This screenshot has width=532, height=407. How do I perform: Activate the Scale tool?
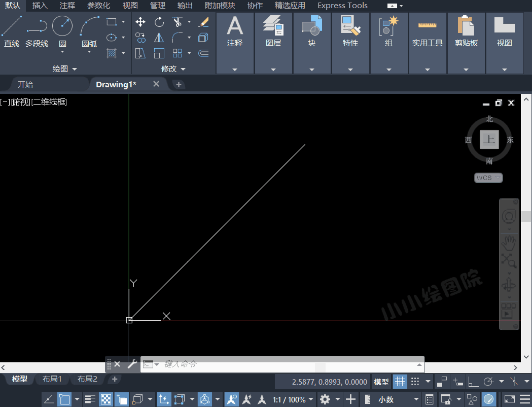point(159,53)
